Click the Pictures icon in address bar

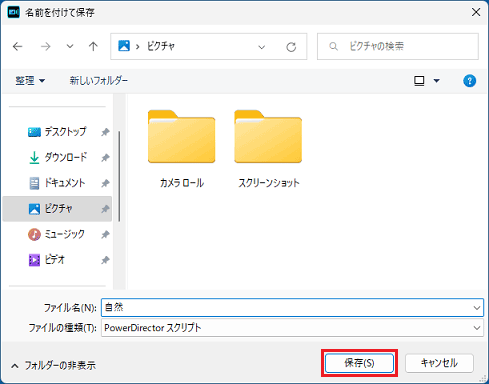coord(124,46)
